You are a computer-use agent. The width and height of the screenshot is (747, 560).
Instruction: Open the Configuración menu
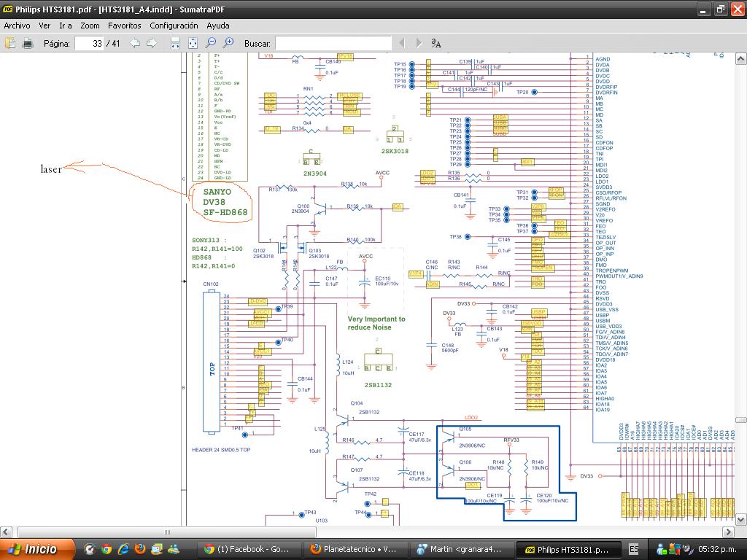(x=174, y=26)
